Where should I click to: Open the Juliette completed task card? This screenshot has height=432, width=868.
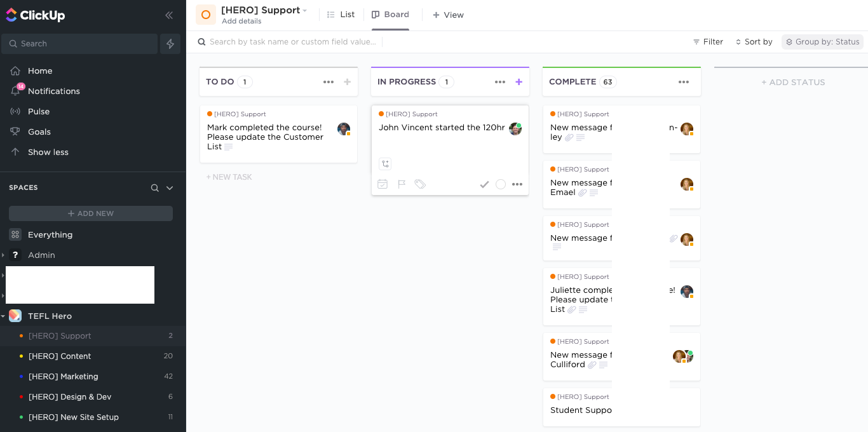coord(621,297)
